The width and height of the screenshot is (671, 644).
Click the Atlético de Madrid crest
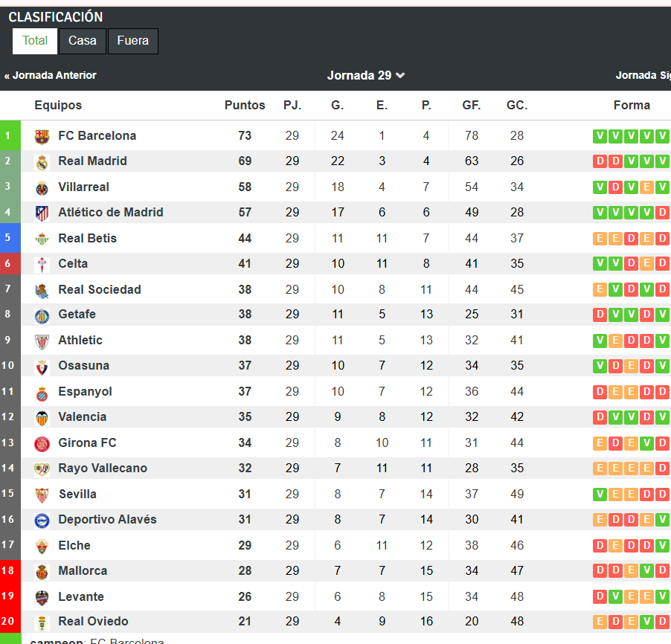(x=42, y=213)
